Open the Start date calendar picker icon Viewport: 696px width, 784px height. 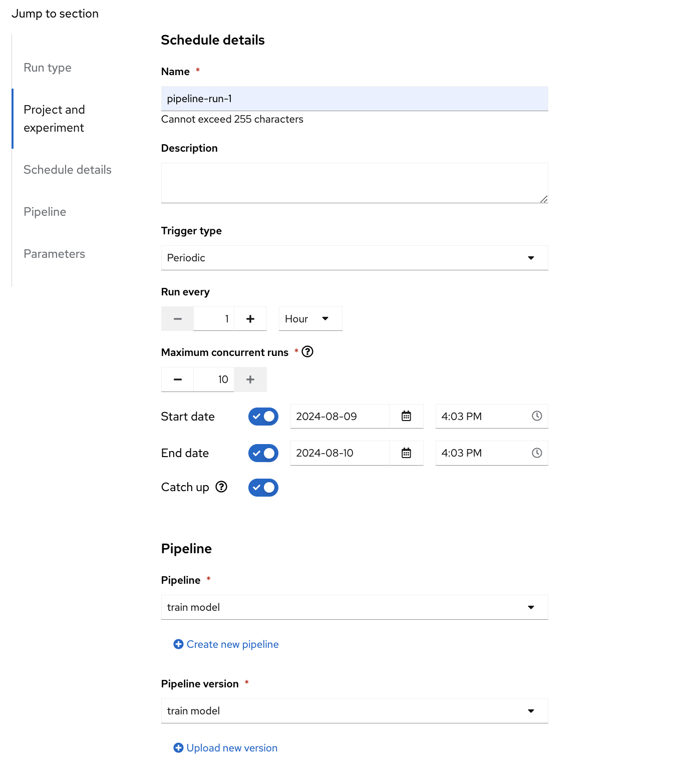tap(406, 416)
